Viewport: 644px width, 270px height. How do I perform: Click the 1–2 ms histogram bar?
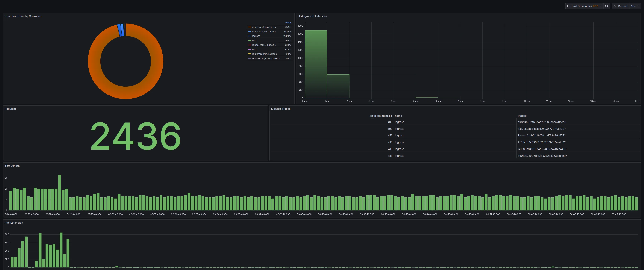tap(338, 86)
